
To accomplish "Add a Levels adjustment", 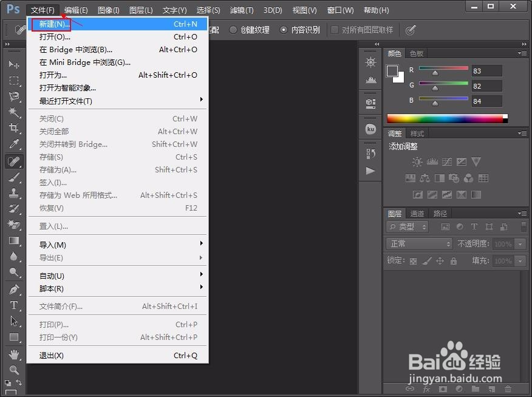I will (x=432, y=161).
